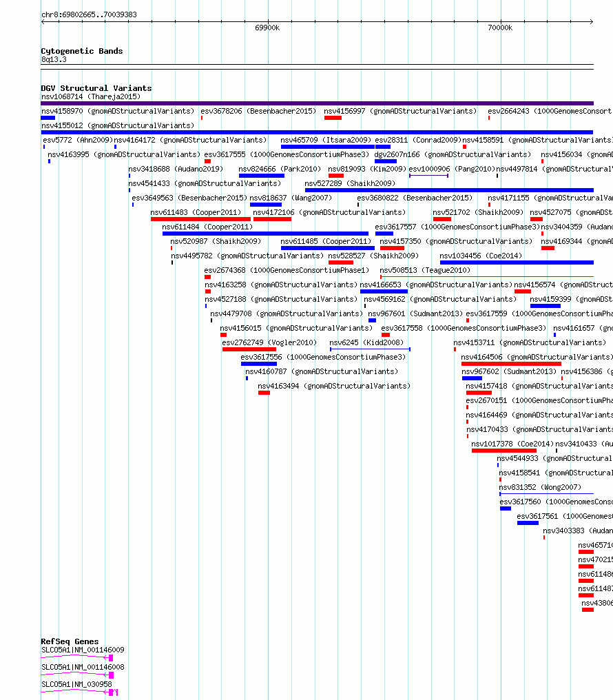Open nsv967602 (Sudmant2013) variant
Viewport: 613px width, 700px height.
pos(510,372)
